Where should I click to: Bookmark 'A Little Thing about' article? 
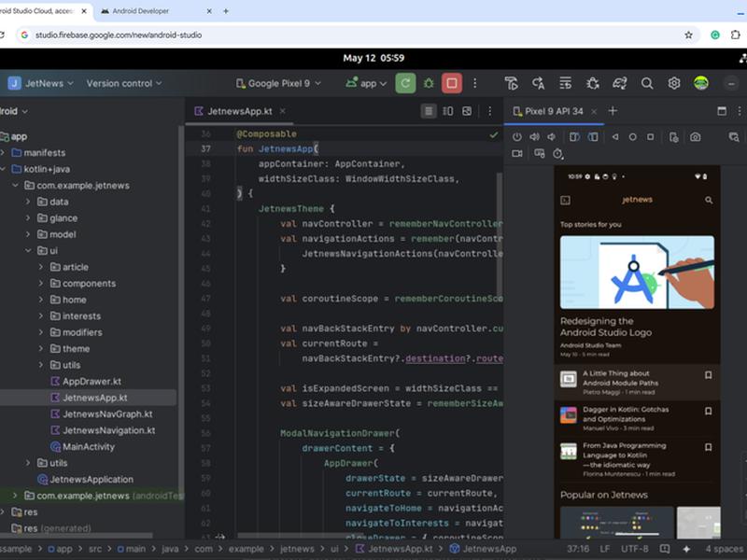click(709, 375)
